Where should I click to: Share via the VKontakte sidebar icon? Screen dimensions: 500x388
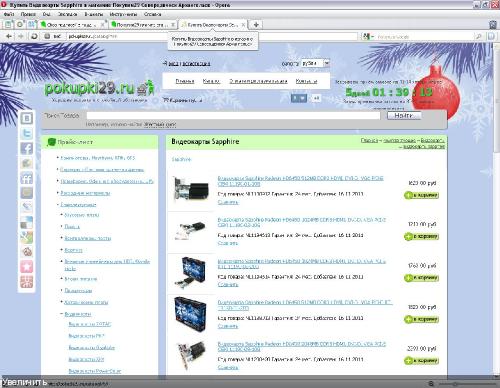tap(27, 118)
